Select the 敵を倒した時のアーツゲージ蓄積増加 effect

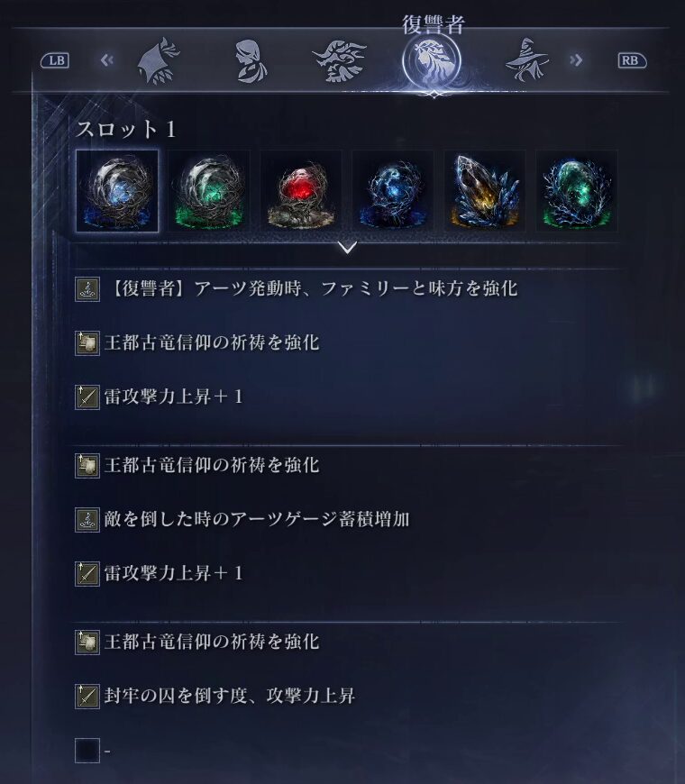pyautogui.click(x=257, y=519)
